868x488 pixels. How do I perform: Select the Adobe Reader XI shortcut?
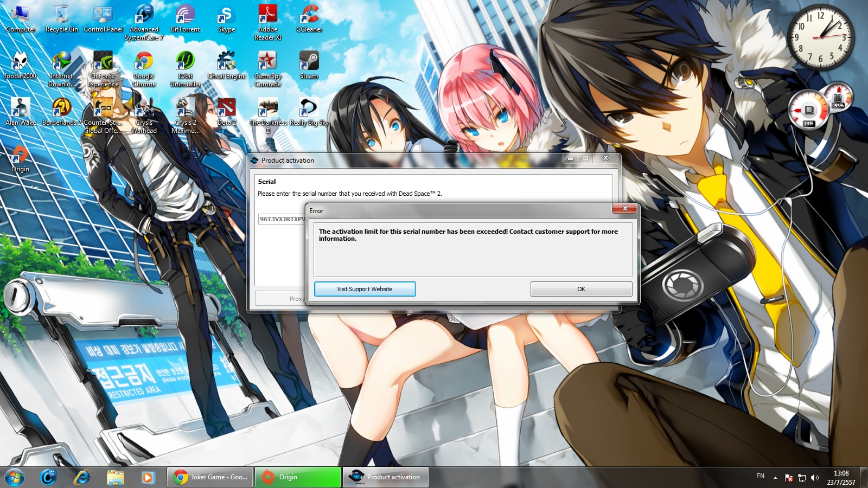pos(268,22)
